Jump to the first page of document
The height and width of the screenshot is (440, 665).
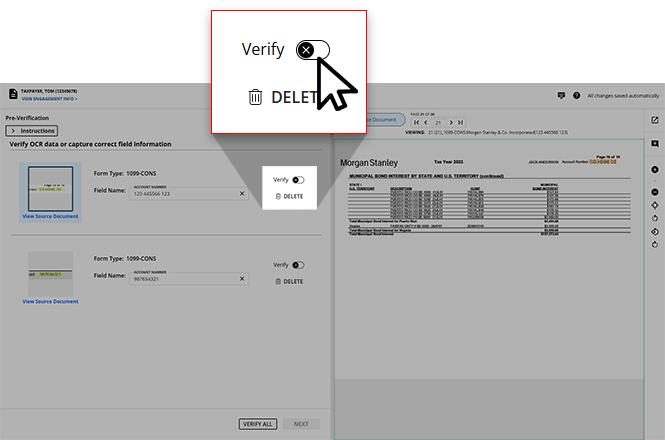coord(416,123)
